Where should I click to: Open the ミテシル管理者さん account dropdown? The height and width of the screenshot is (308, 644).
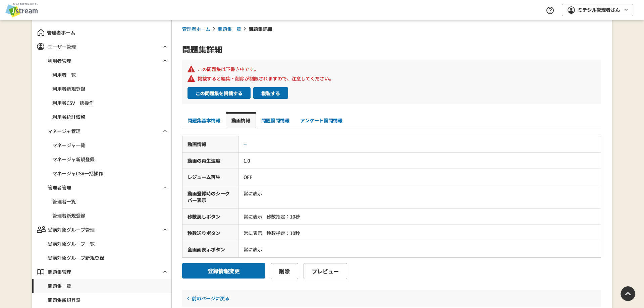click(x=597, y=10)
